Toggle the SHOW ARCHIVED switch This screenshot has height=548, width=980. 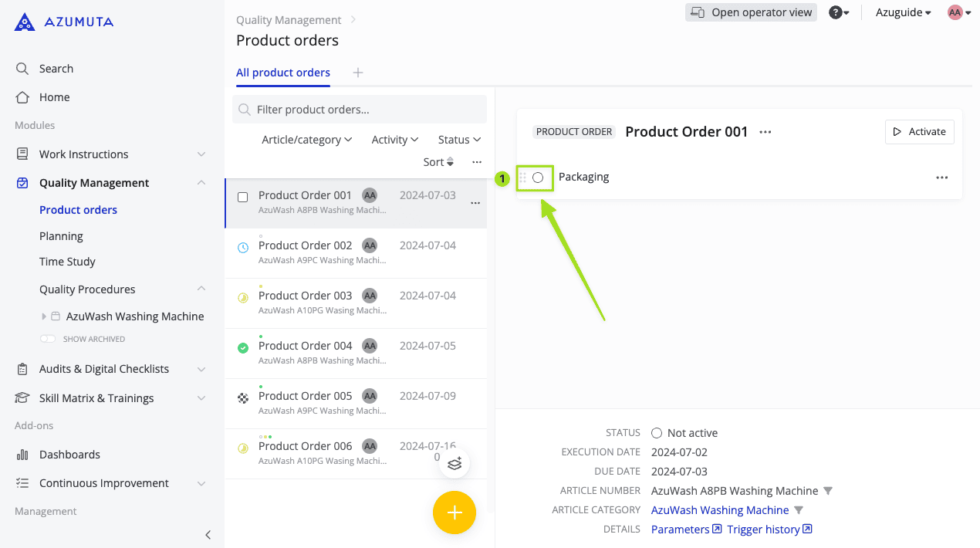(x=47, y=338)
